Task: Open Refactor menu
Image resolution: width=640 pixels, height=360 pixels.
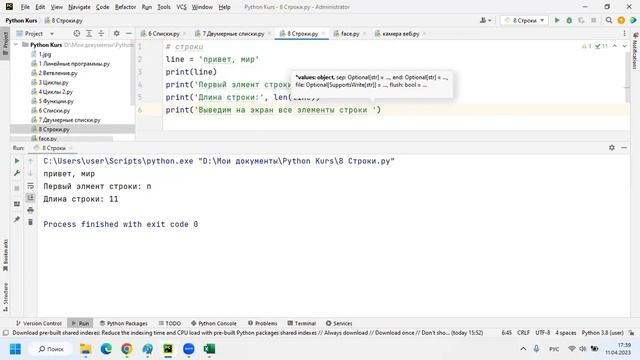Action: pos(125,7)
